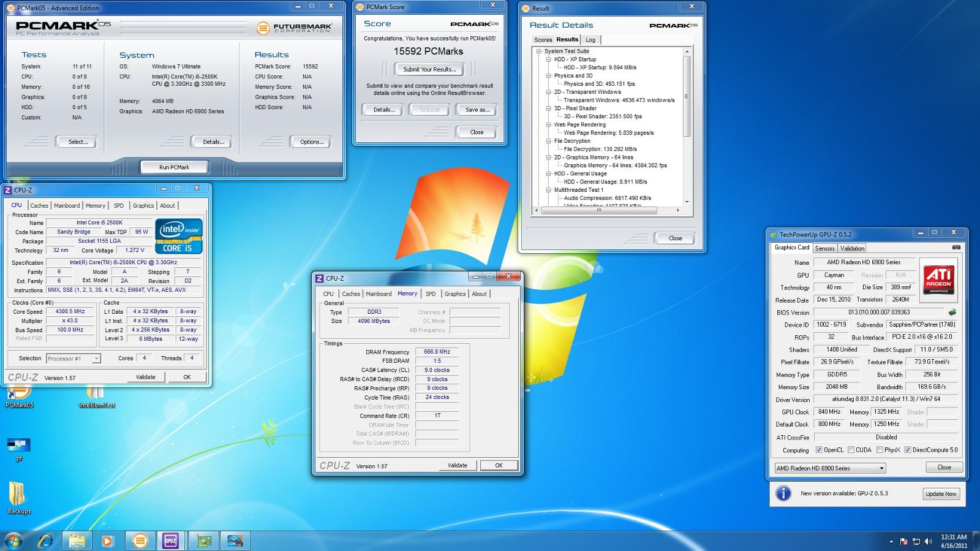The height and width of the screenshot is (551, 980).
Task: Click Submit Your Results button
Action: pyautogui.click(x=429, y=69)
